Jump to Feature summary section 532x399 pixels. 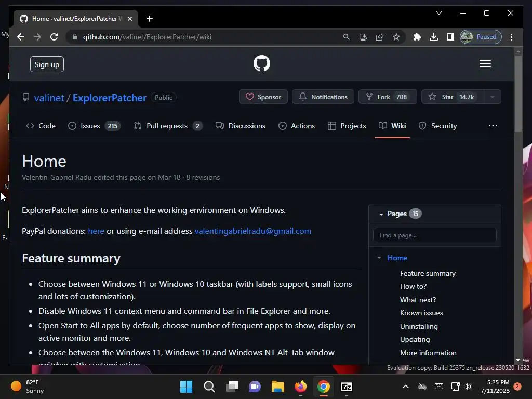428,273
